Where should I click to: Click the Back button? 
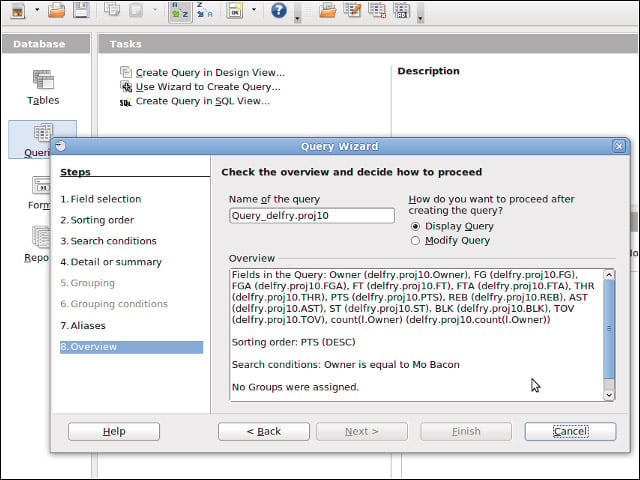click(264, 431)
